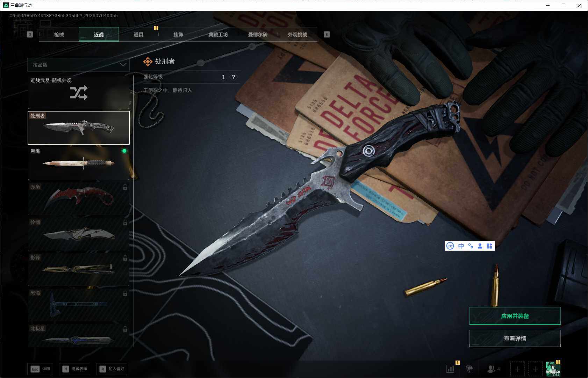
Task: Switch to the 枪械 tab
Action: pyautogui.click(x=59, y=35)
